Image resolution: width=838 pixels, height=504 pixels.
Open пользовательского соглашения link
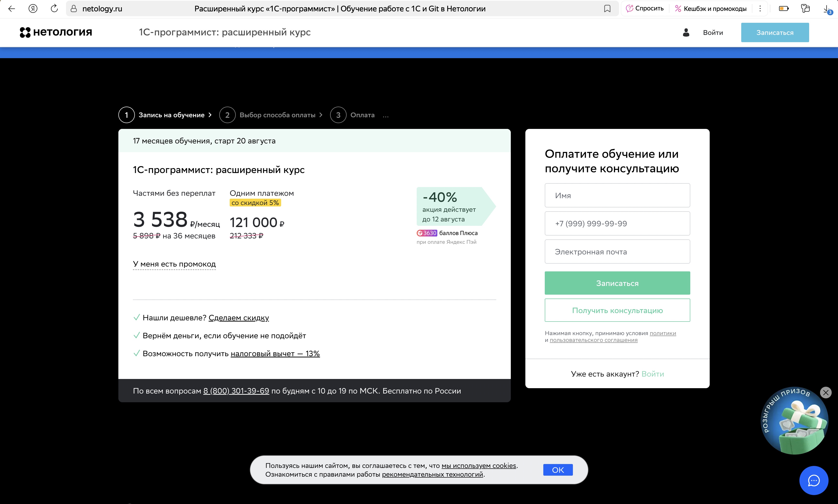[593, 340]
